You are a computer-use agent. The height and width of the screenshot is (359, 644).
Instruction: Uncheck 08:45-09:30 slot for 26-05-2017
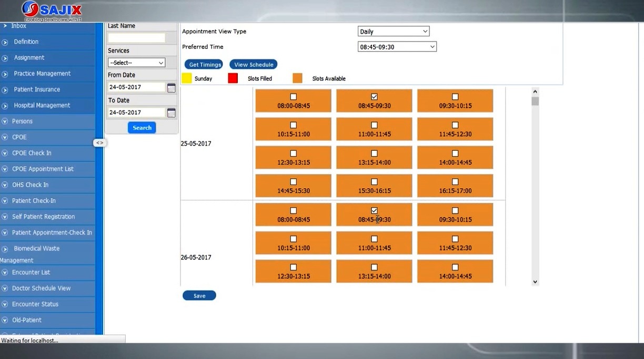tap(374, 211)
